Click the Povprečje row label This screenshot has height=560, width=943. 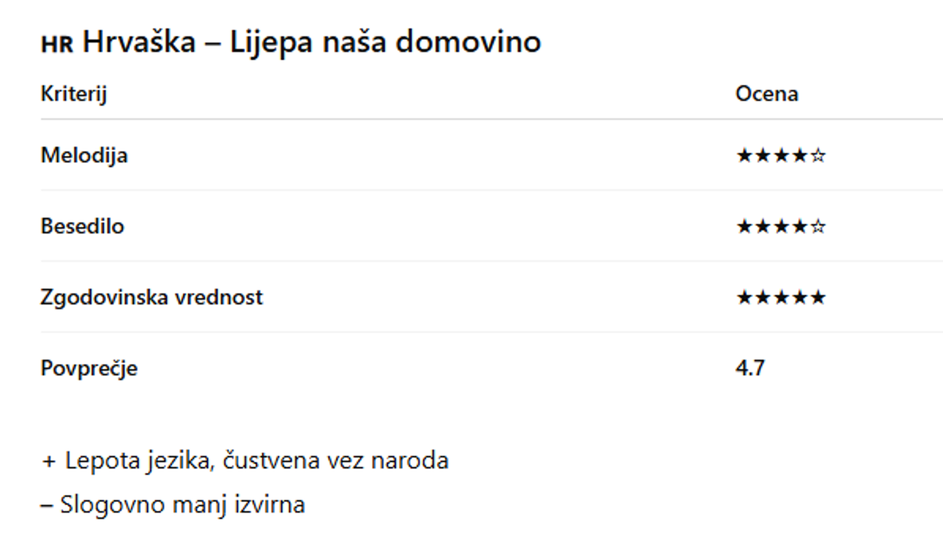(88, 368)
